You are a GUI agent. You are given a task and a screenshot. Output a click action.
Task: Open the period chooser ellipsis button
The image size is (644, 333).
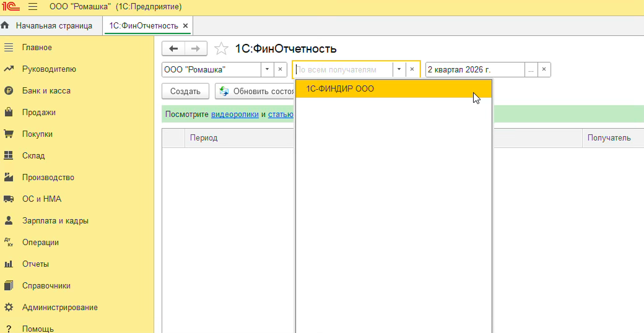click(531, 69)
